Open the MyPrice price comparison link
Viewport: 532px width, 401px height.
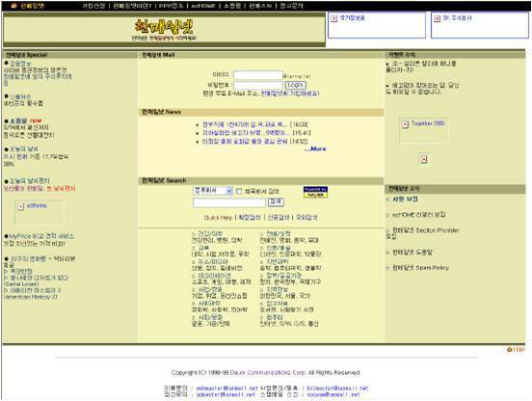pyautogui.click(x=41, y=236)
